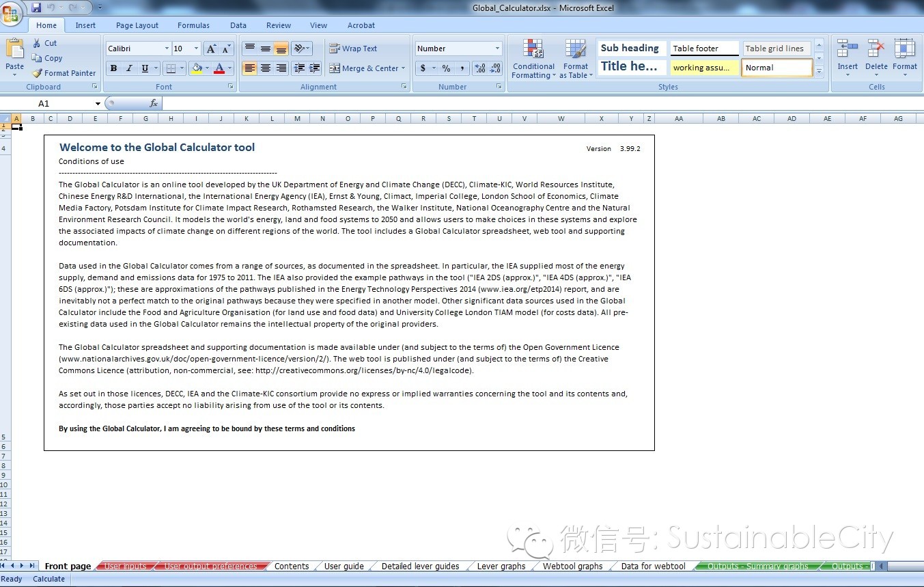
Task: Open the font name Calibri dropdown
Action: coord(167,49)
